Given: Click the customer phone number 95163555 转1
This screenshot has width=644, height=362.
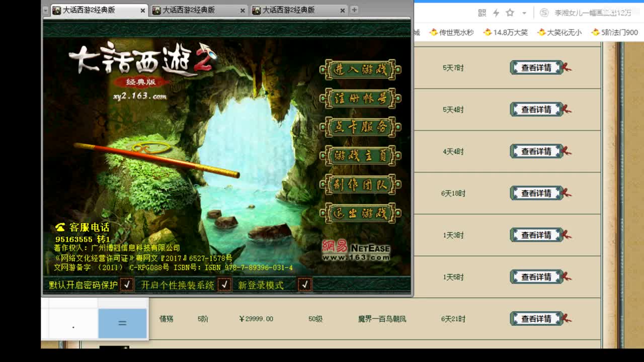Looking at the screenshot, I should (x=83, y=239).
